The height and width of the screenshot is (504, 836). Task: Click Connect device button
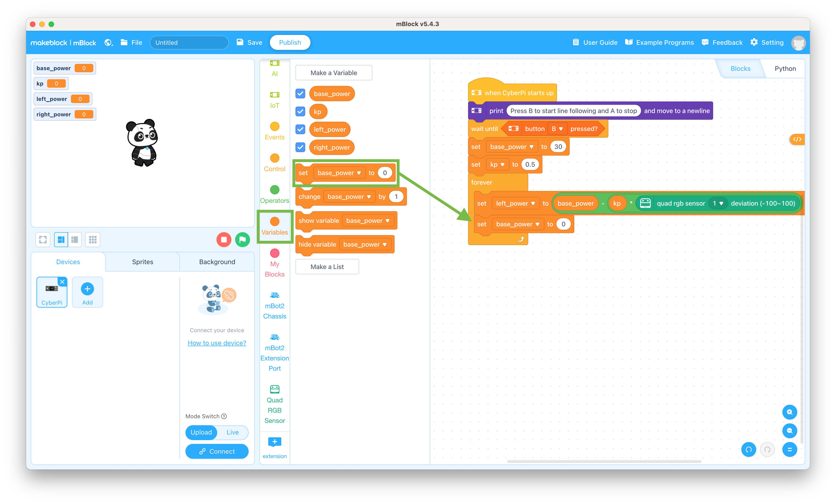[x=216, y=451]
